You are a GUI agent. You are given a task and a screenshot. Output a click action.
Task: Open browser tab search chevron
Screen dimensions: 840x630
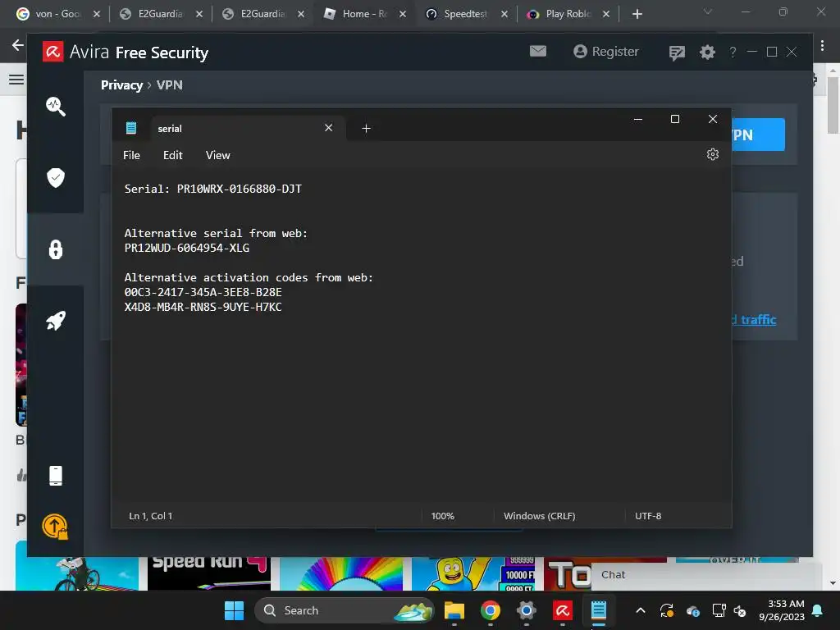click(x=708, y=11)
